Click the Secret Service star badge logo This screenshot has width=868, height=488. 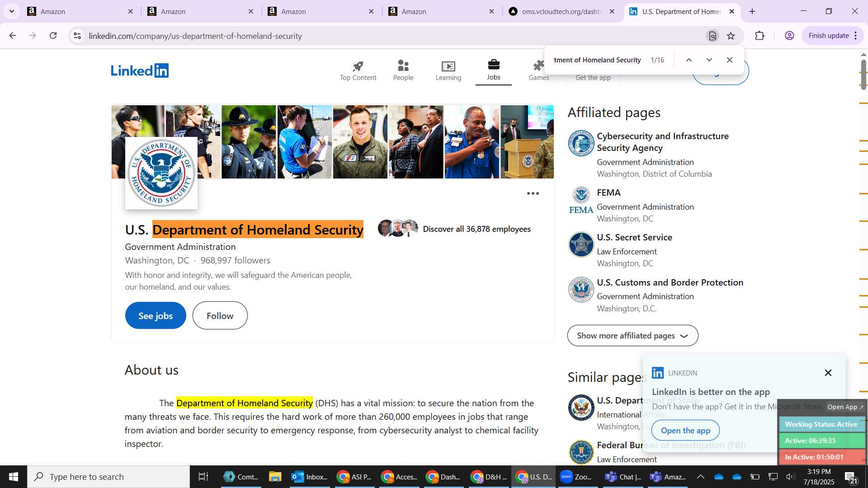tap(581, 244)
